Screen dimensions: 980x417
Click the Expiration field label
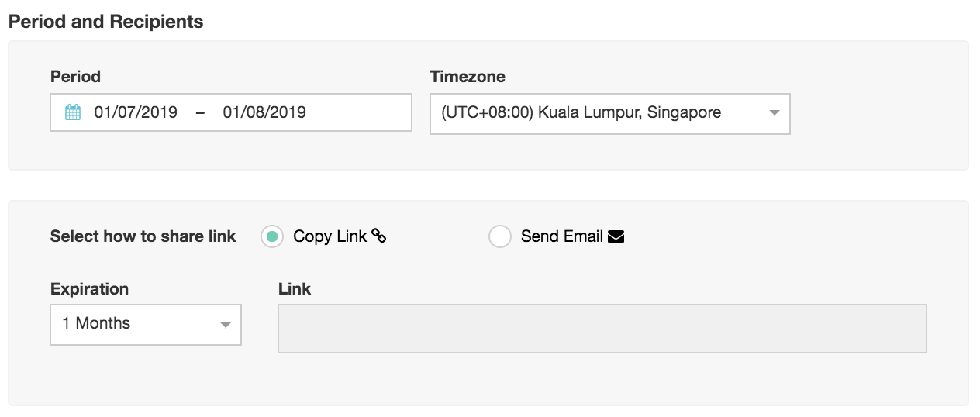tap(89, 289)
